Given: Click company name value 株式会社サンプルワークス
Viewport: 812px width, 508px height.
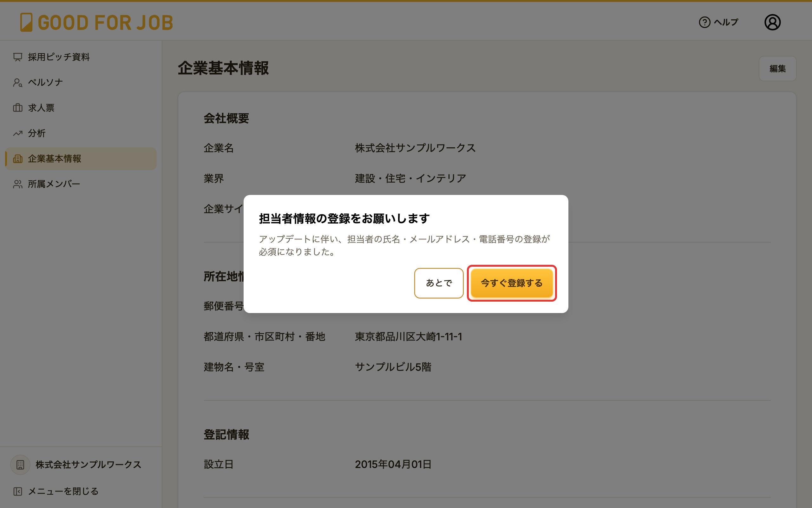Looking at the screenshot, I should pos(416,148).
